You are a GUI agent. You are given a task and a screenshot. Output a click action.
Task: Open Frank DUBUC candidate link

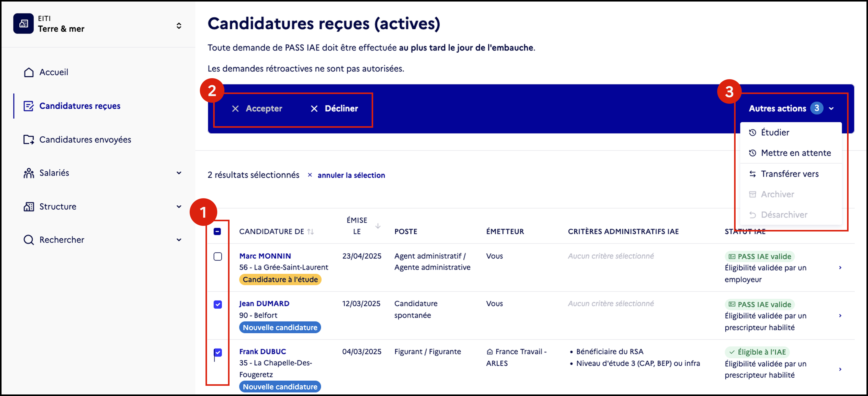262,352
